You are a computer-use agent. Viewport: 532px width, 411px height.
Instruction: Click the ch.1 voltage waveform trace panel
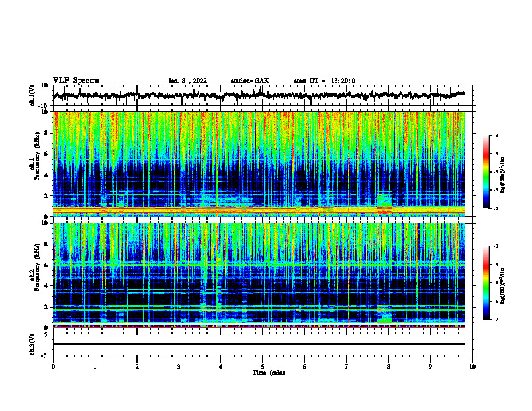(263, 95)
